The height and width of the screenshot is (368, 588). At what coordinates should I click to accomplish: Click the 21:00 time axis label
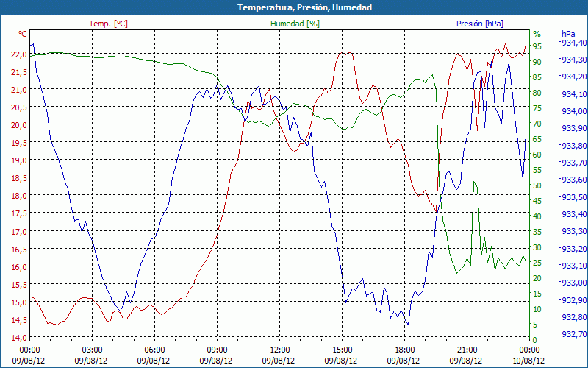pos(467,350)
